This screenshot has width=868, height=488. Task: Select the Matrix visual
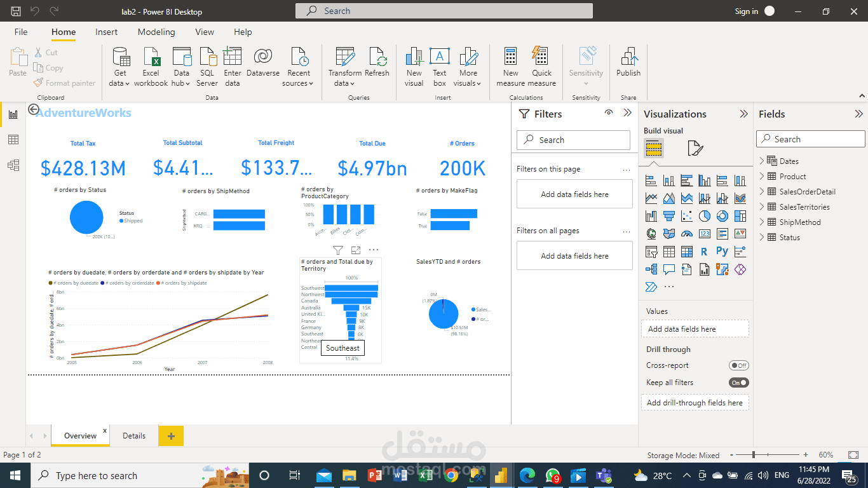(x=687, y=252)
